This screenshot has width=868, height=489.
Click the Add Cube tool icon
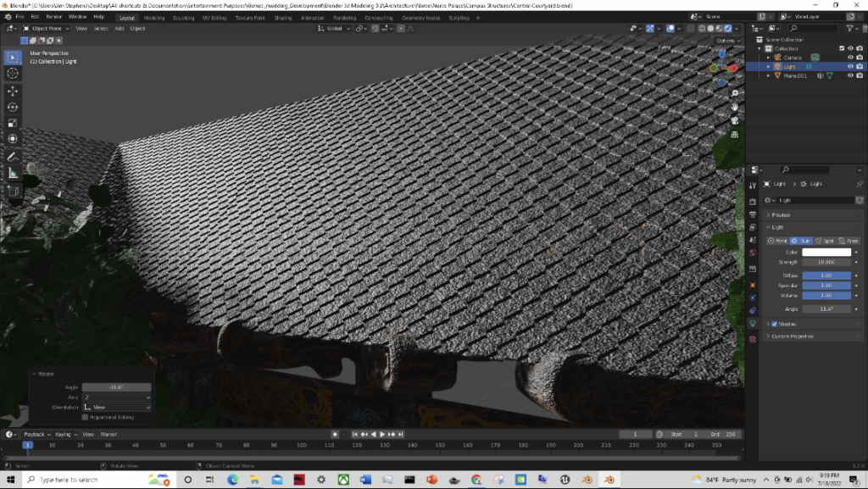click(13, 192)
